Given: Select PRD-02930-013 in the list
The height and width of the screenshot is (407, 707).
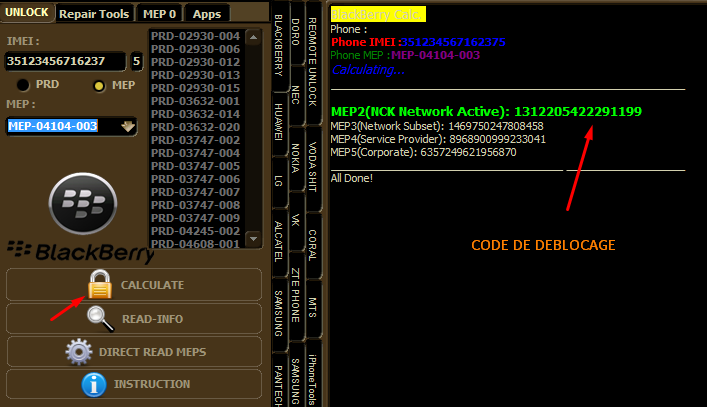Looking at the screenshot, I should pyautogui.click(x=195, y=75).
